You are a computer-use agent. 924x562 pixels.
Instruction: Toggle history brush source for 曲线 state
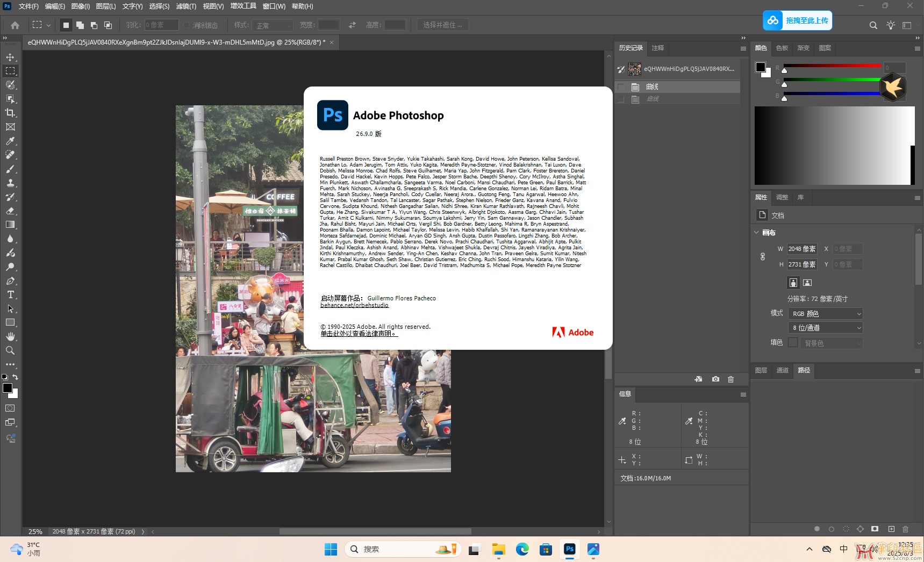coord(621,87)
